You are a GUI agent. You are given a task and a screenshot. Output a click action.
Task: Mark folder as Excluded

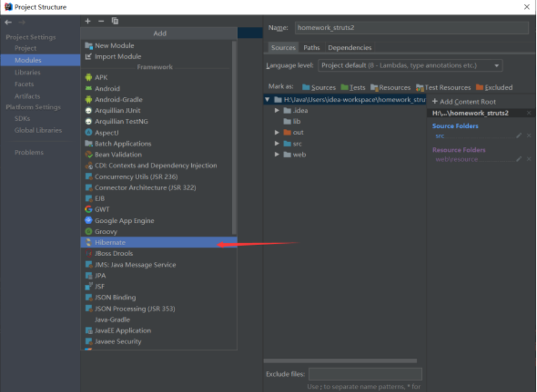coord(494,87)
